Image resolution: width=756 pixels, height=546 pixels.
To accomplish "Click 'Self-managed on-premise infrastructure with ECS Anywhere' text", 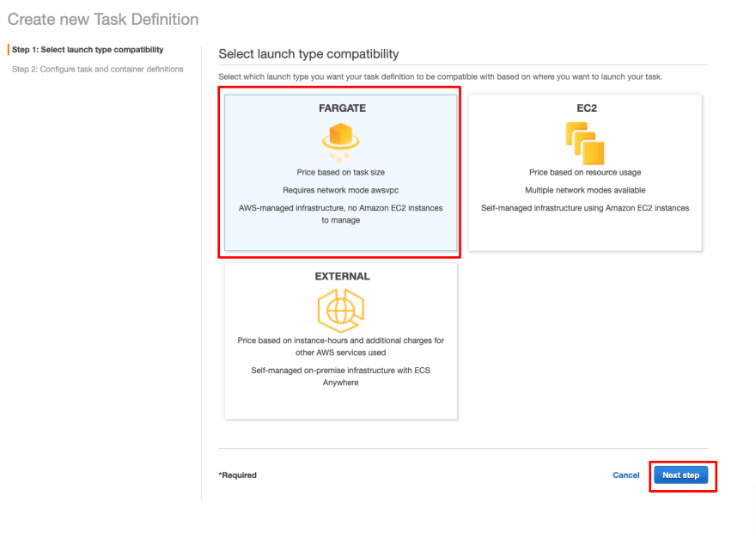I will pos(341,376).
